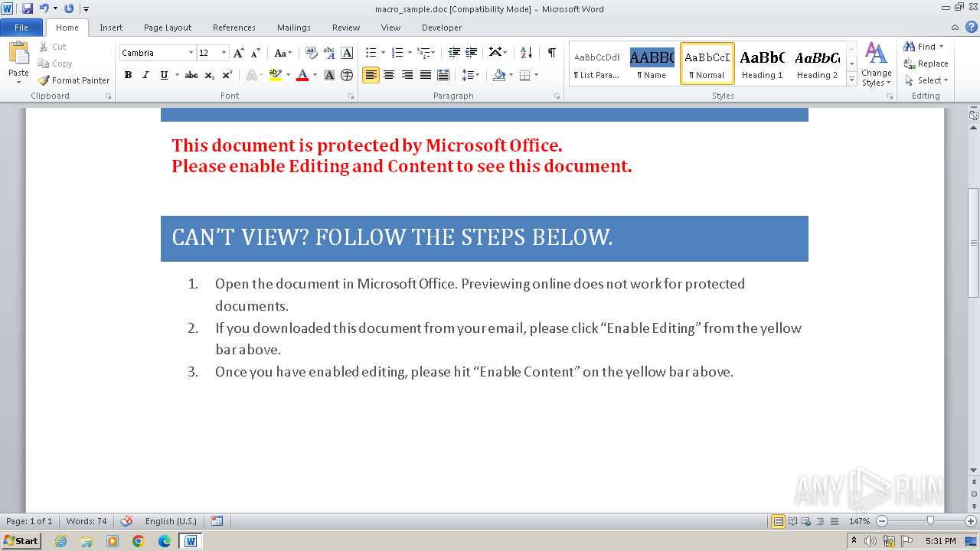Click the spelling check status icon
Viewport: 980px width, 551px height.
126,521
